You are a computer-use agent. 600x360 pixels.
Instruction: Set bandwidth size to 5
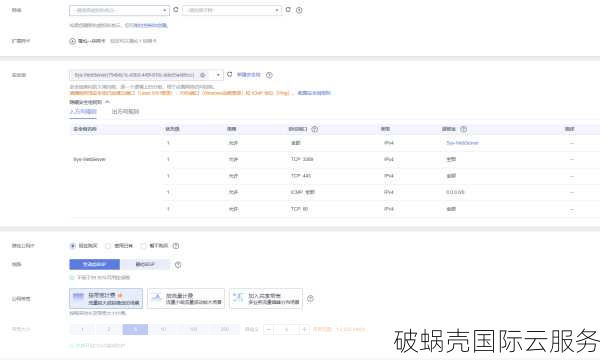tap(135, 329)
